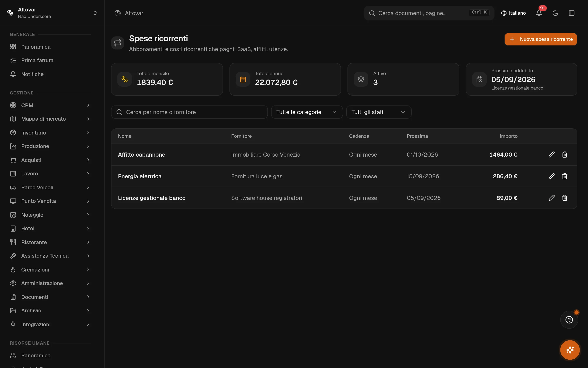
Task: Click the Altovar fingerprint breadcrumb icon
Action: (118, 13)
